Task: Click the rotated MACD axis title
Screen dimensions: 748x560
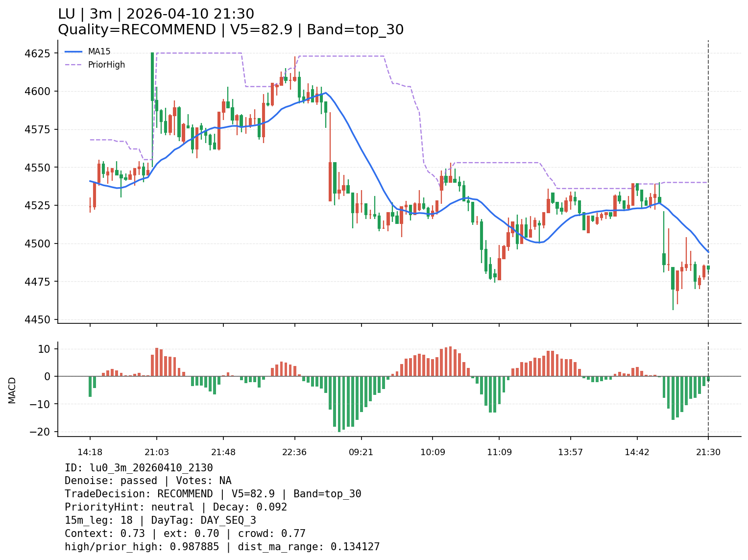Action: tap(12, 390)
